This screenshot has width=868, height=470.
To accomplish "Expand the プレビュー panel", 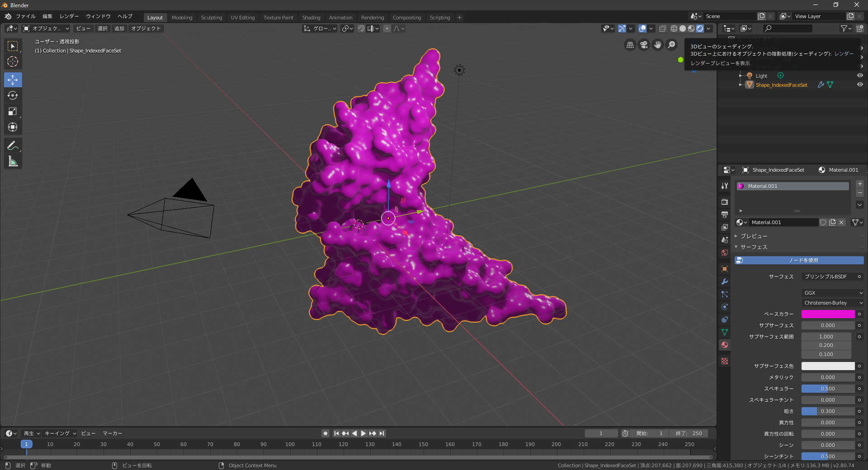I will [x=753, y=236].
